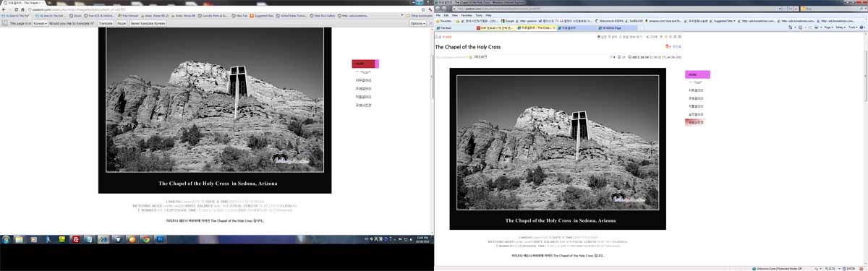
Task: Open the IE Help menu
Action: (488, 15)
